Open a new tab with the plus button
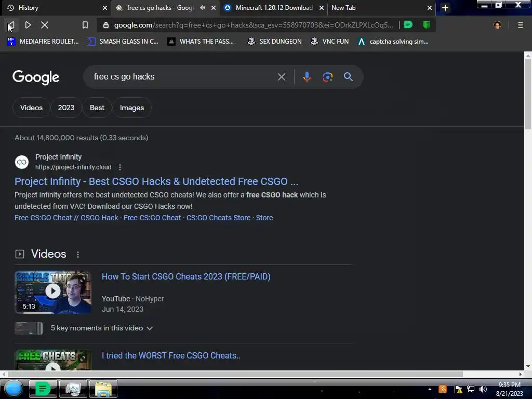This screenshot has height=399, width=532. 445,7
